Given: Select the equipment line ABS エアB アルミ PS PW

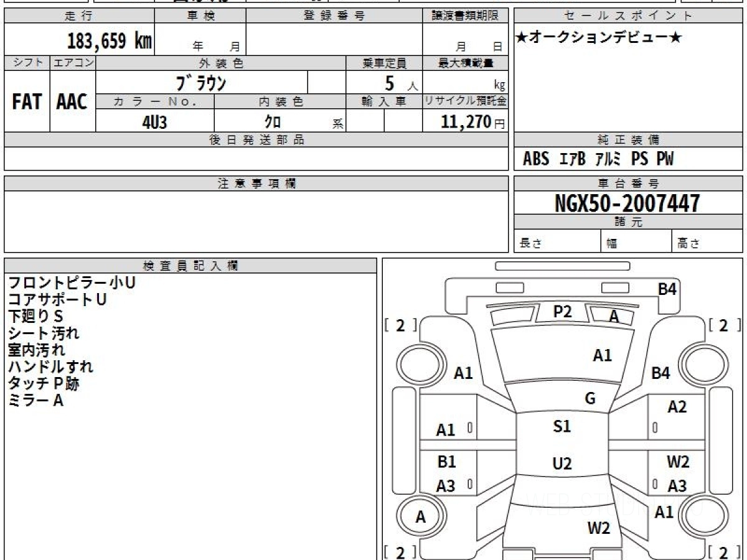Looking at the screenshot, I should pyautogui.click(x=598, y=159).
